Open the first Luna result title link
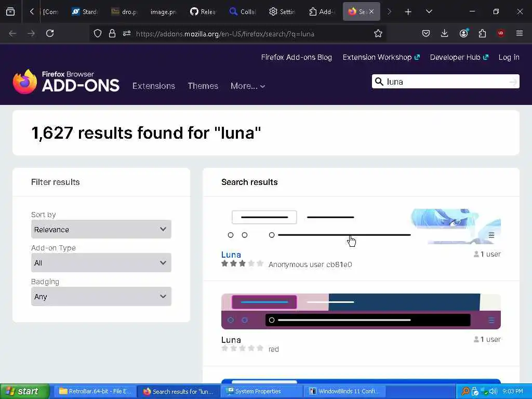 click(231, 255)
